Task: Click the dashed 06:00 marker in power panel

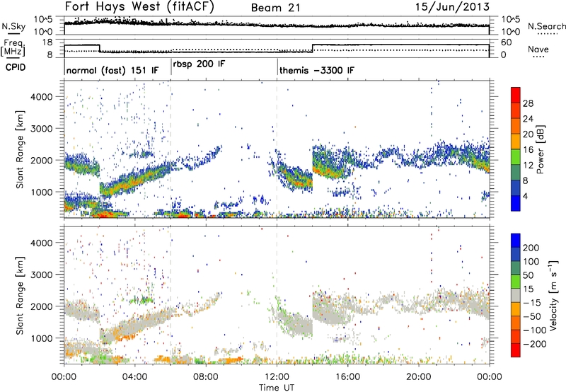Action: coord(171,149)
